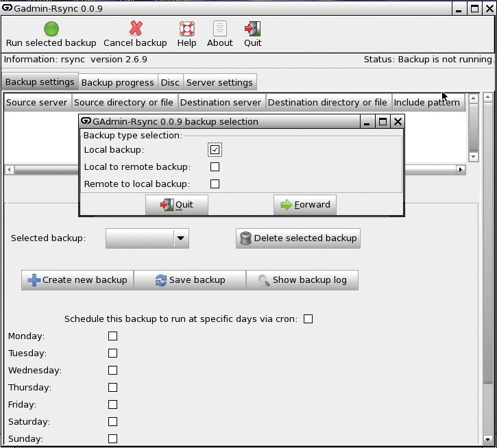The height and width of the screenshot is (448, 497).
Task: Click backup list scroll up arrow
Action: (474, 98)
